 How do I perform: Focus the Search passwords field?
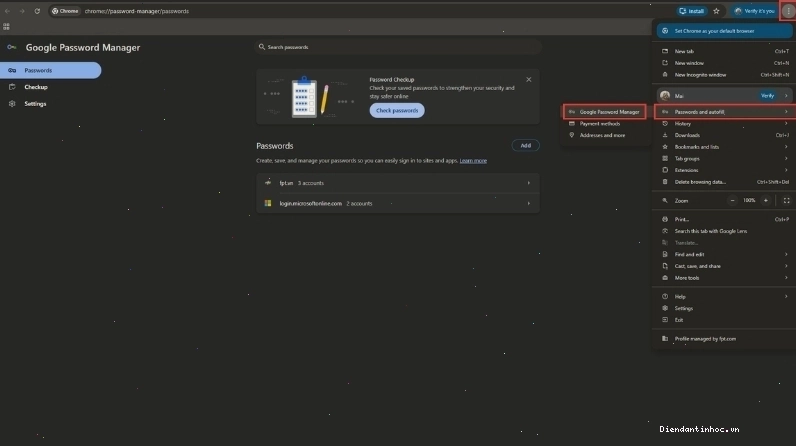398,47
